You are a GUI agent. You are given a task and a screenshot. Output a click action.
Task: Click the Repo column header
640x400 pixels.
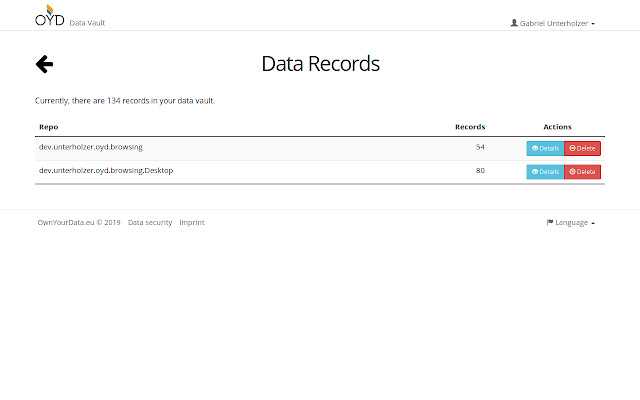[48, 127]
